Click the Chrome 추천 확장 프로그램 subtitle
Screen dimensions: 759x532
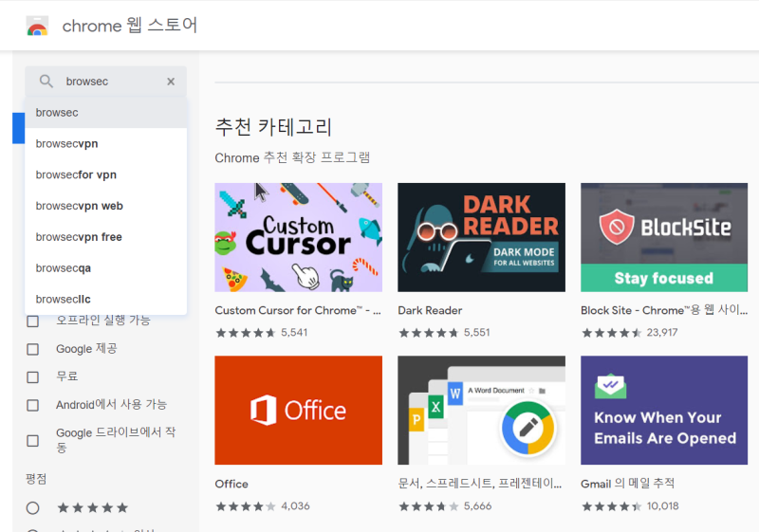(x=292, y=157)
